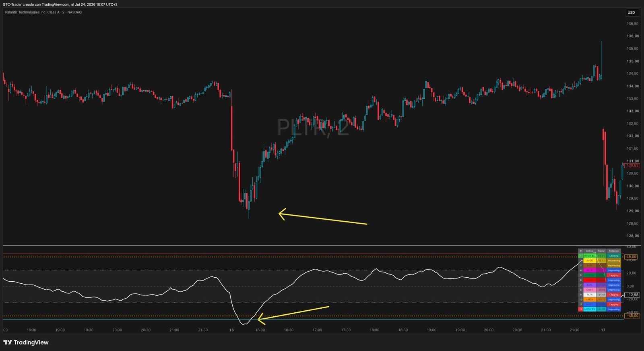Viewport: 644px width, 351px height.
Task: Click the -20,02 radar value for COST
Action: coord(601,290)
